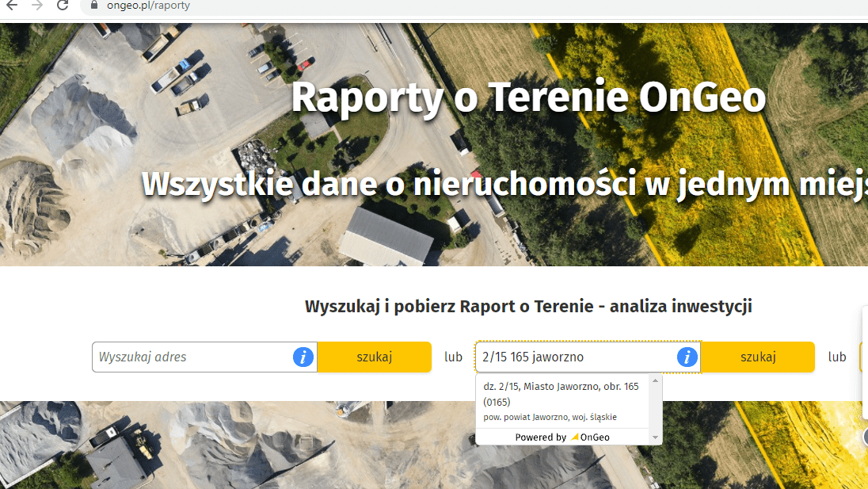This screenshot has height=489, width=868.
Task: Click the Raporty o Terenie OnGeo heading
Action: click(527, 97)
